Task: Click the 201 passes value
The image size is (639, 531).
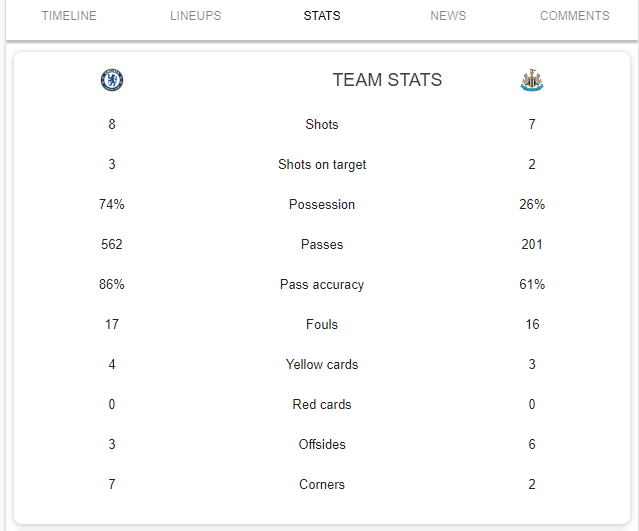Action: 532,245
